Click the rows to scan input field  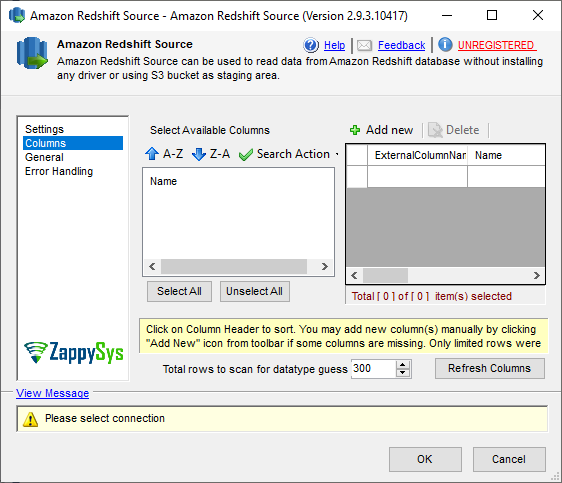pos(373,368)
